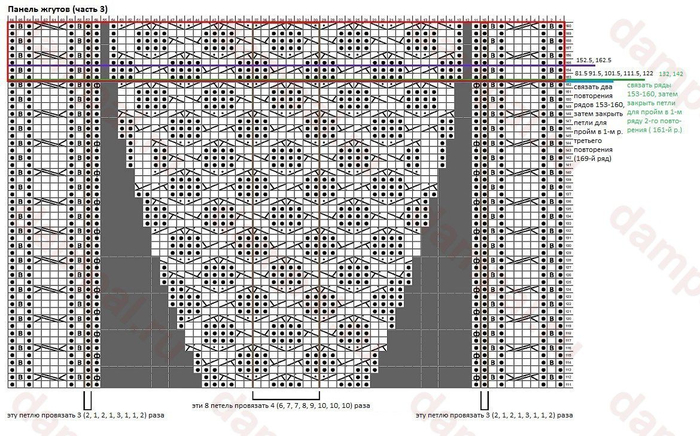Screen dimensions: 700x436
Task: Click the green text line "для пройм в 1-м"
Action: [x=654, y=112]
